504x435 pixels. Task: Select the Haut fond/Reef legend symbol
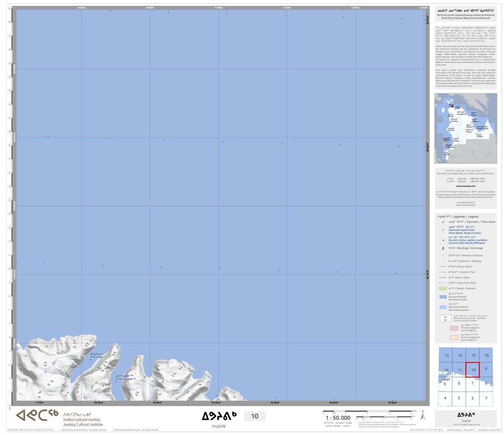(x=442, y=283)
